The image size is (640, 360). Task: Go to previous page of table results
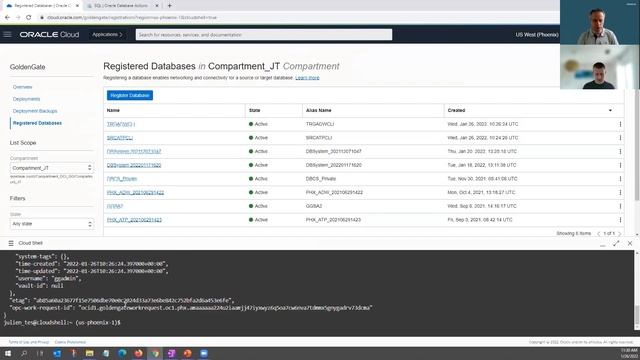[x=598, y=233]
